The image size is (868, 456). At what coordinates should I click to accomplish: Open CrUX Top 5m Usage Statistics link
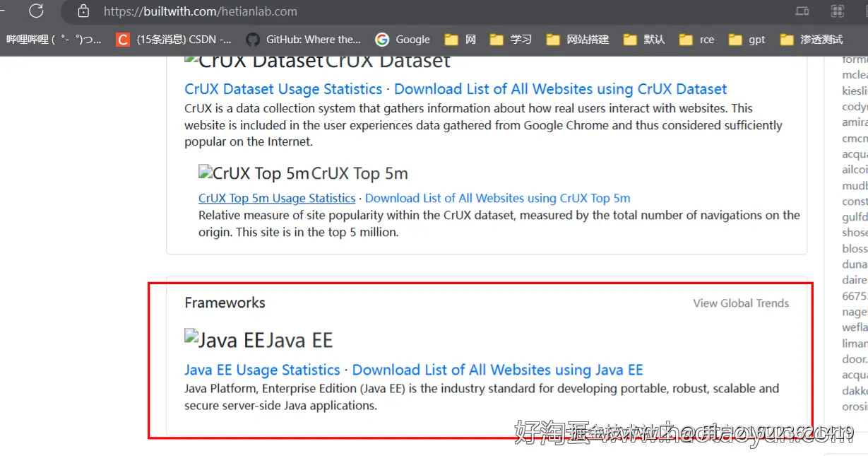pos(277,198)
